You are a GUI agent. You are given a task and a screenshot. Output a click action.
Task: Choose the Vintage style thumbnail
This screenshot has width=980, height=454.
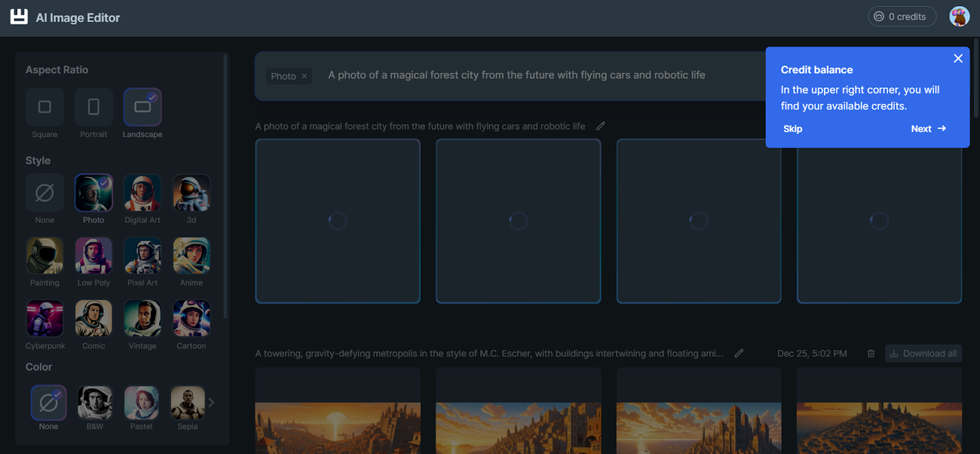point(142,318)
